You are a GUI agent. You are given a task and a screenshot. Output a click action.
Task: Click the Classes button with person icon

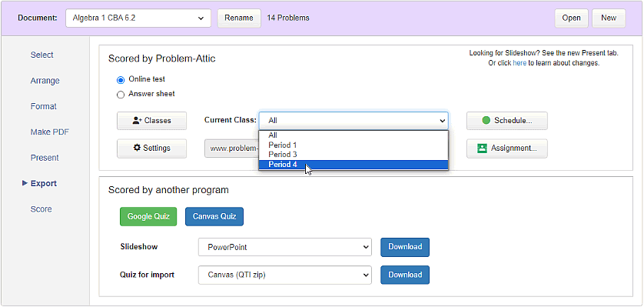click(151, 121)
